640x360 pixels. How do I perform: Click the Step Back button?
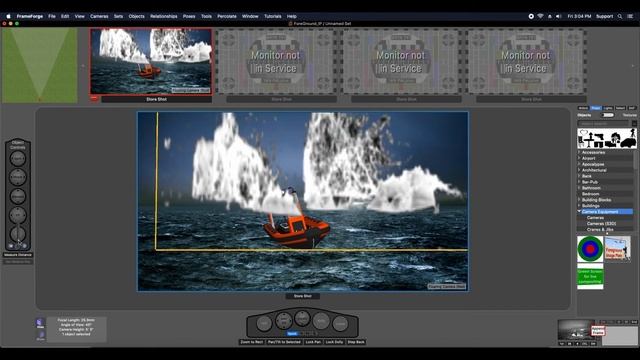356,342
